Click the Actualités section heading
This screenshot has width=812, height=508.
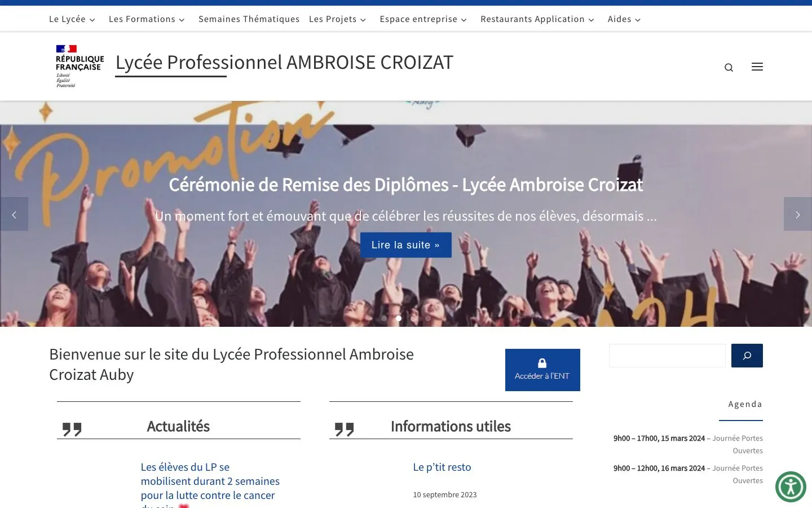(x=178, y=426)
